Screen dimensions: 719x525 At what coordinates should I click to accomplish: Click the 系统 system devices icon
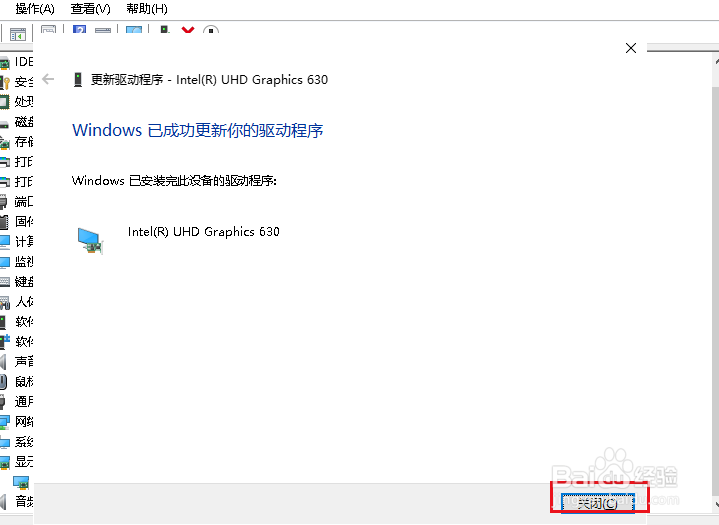tap(5, 442)
